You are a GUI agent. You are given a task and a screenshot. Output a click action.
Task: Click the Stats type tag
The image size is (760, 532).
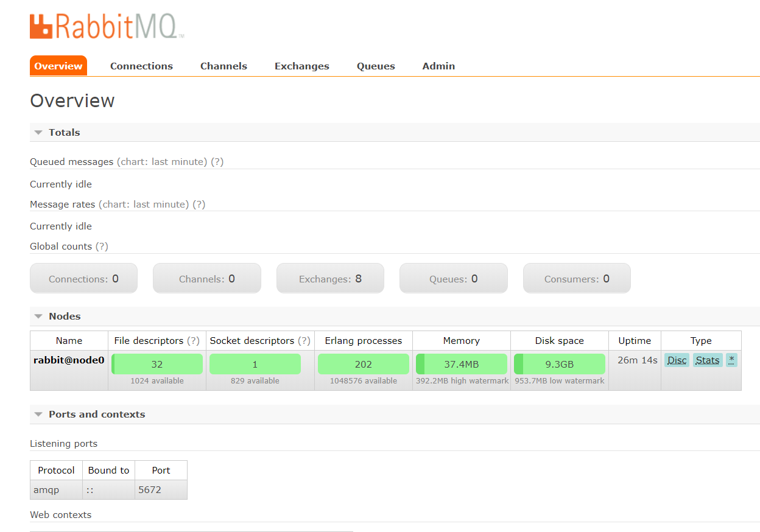click(708, 360)
